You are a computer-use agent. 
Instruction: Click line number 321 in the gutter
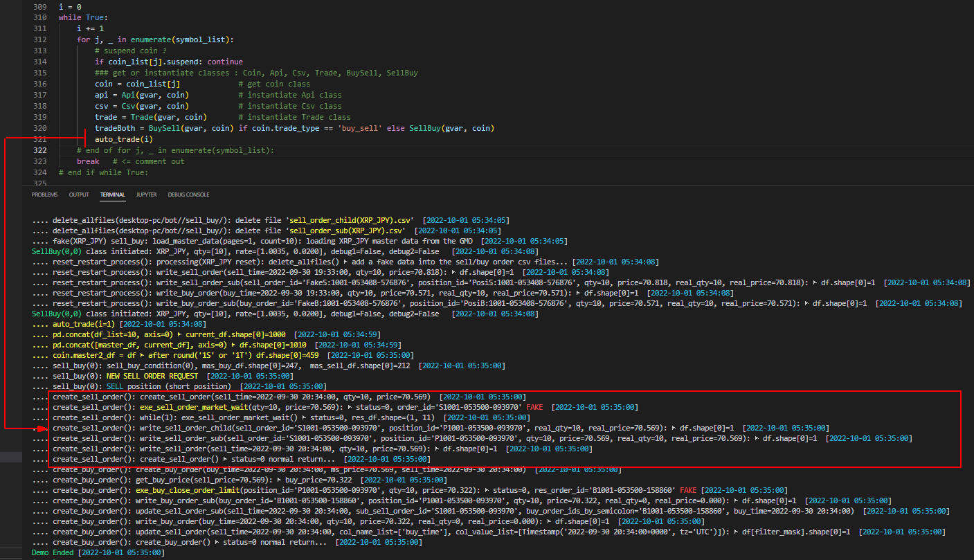pos(40,139)
